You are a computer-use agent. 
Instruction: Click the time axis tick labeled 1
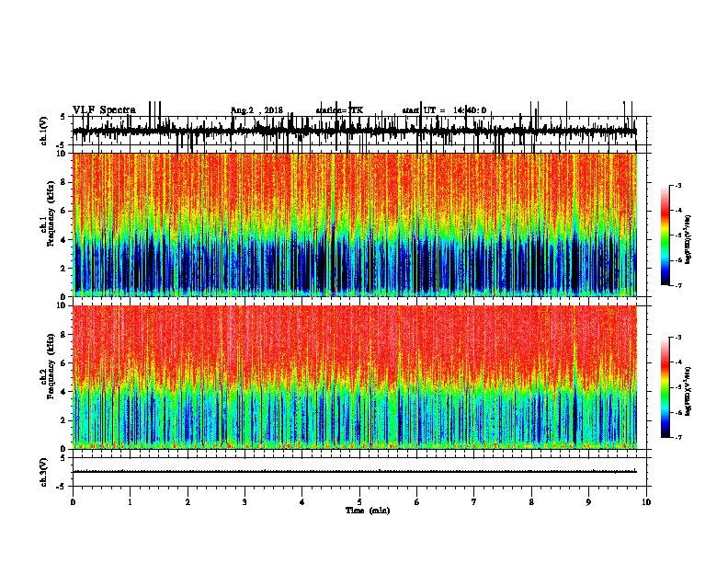click(x=130, y=502)
